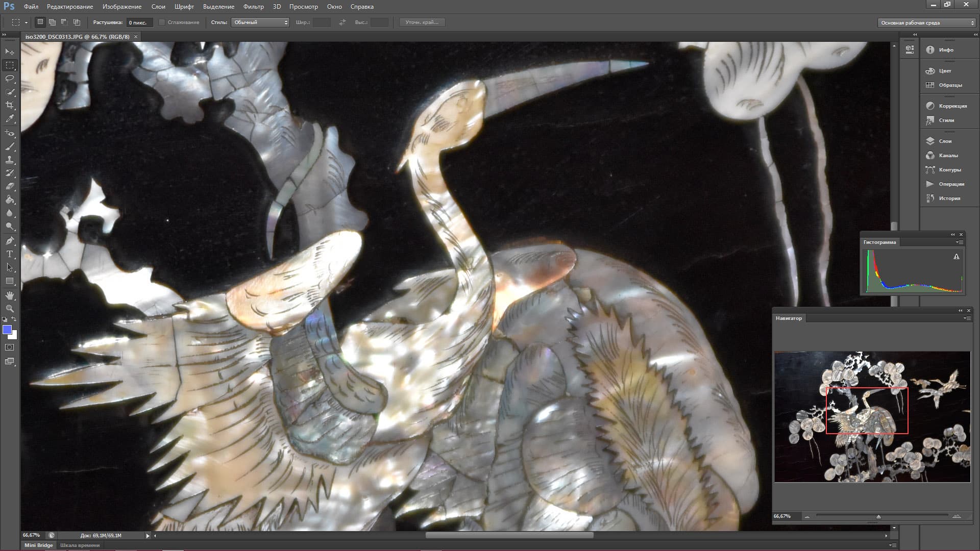This screenshot has width=980, height=551.
Task: Activate the Hand tool
Action: click(x=10, y=295)
